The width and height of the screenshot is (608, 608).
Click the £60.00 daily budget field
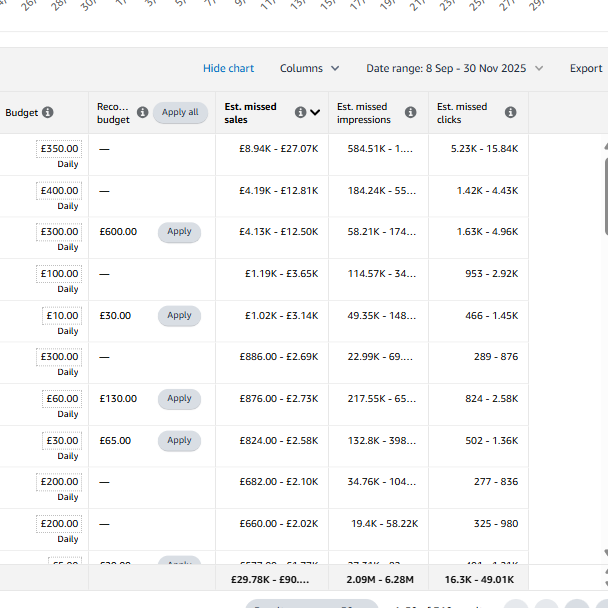click(x=62, y=399)
